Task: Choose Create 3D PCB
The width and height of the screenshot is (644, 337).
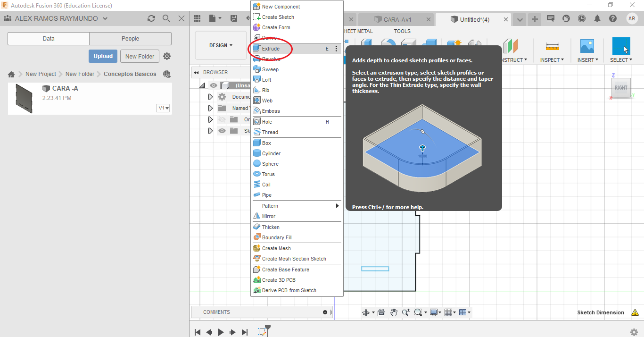Action: [x=297, y=280]
